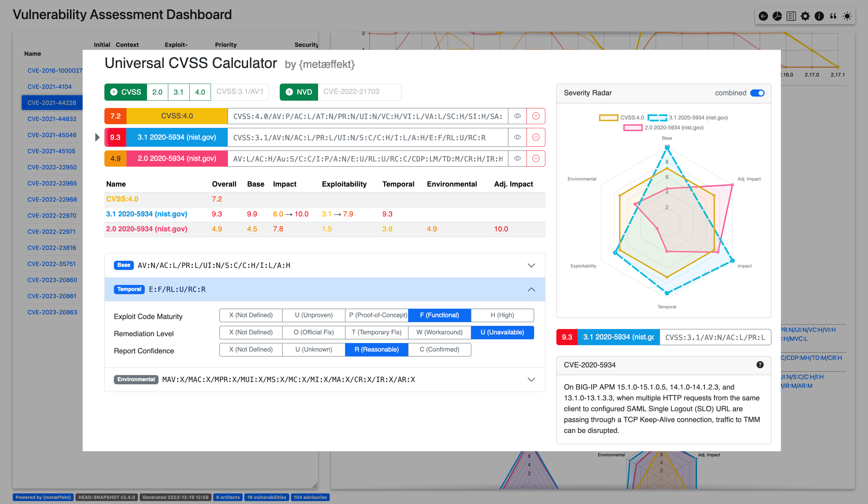868x504 pixels.
Task: Expand the Base metrics section
Action: coord(531,265)
